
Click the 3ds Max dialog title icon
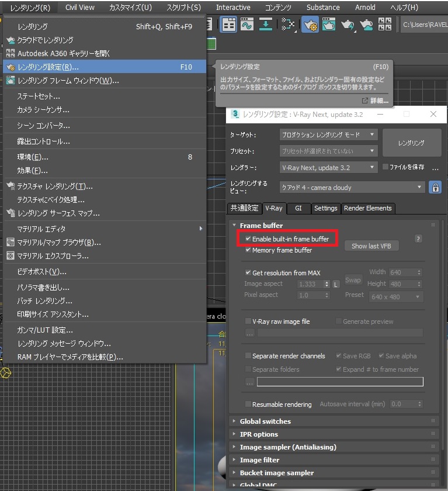click(235, 114)
